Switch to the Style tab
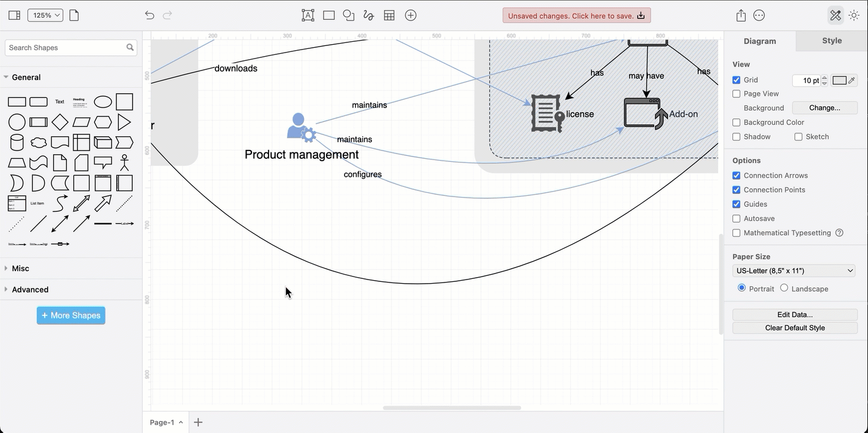 tap(832, 41)
